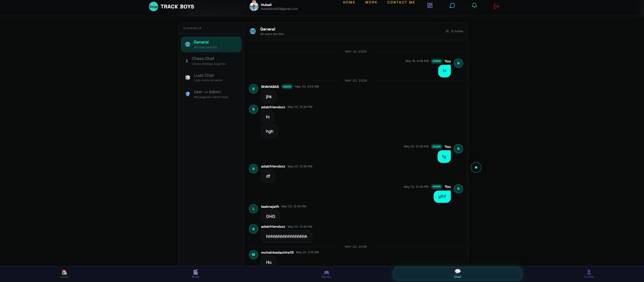Click the User to Admin shield icon
The image size is (644, 282).
click(x=188, y=94)
